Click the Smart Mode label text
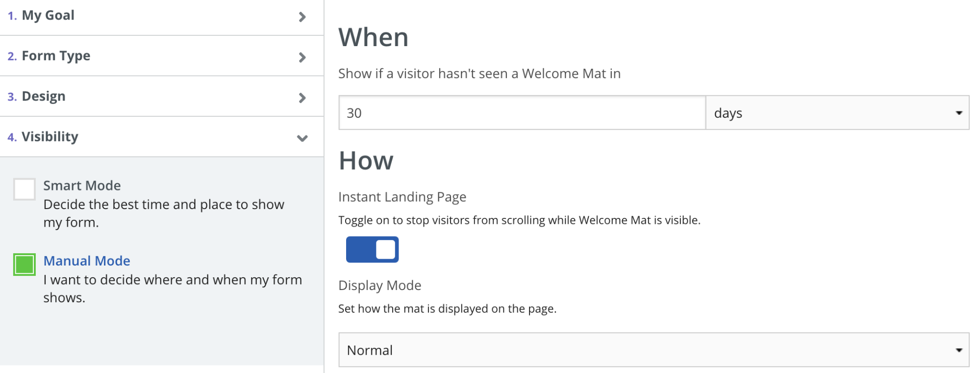The height and width of the screenshot is (373, 980). pyautogui.click(x=82, y=186)
